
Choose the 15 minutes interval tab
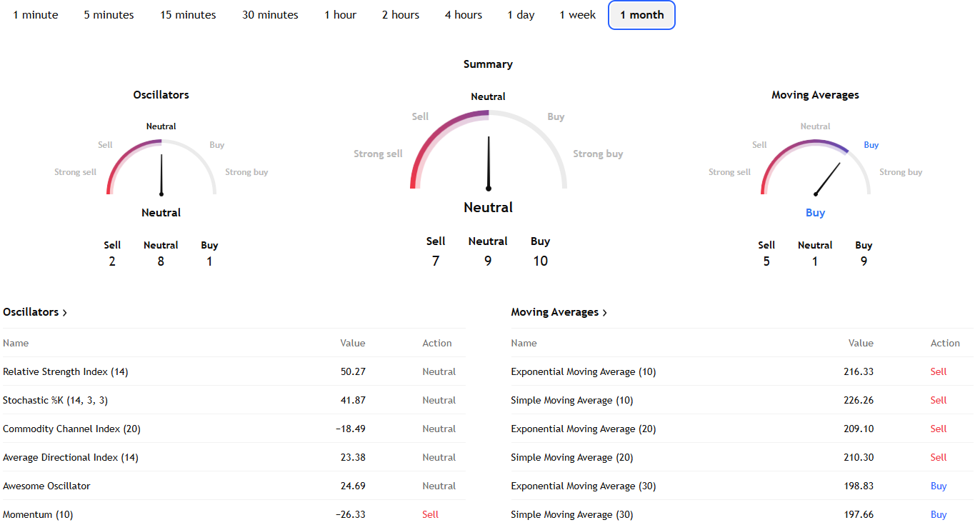pyautogui.click(x=188, y=15)
